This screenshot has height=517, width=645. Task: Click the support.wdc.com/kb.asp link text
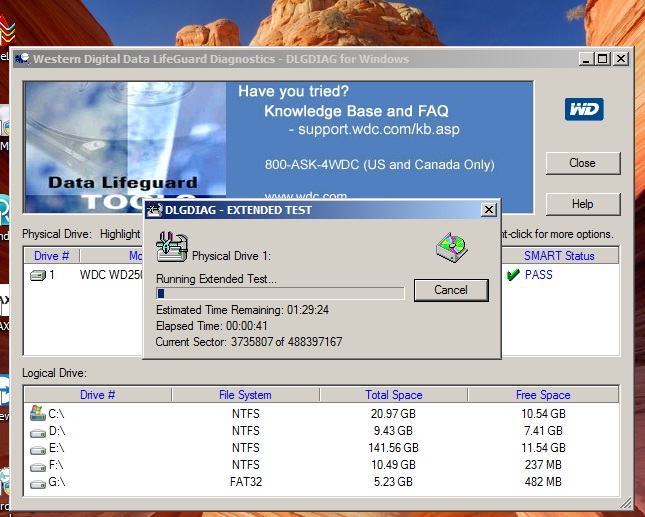378,130
